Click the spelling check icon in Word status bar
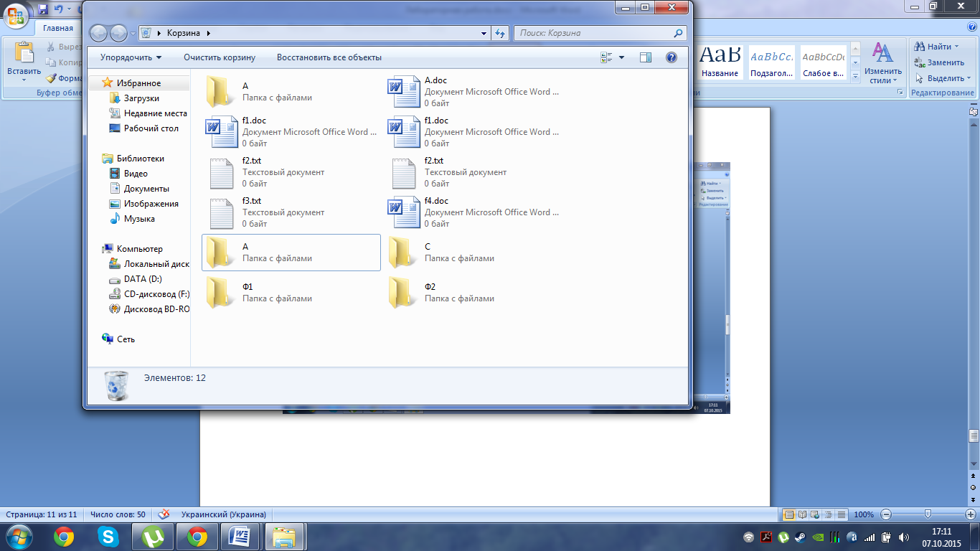This screenshot has height=551, width=980. coord(164,514)
